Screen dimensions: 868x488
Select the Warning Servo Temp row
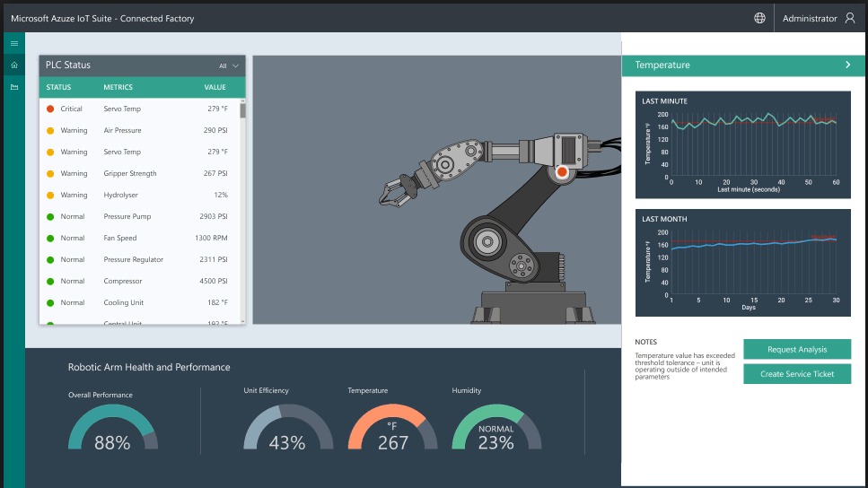139,152
